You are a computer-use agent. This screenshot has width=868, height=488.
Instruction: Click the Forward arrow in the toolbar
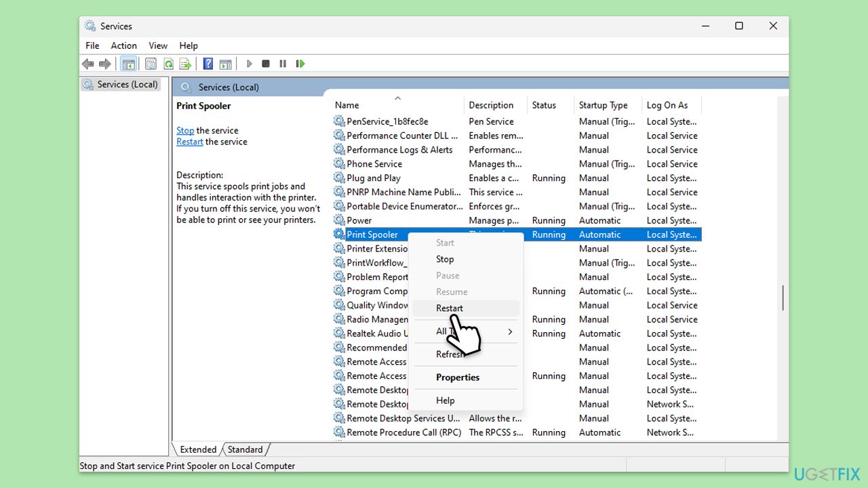(104, 64)
